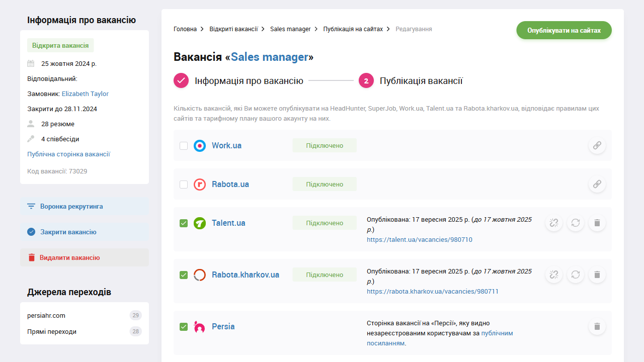
Task: Enable the Rabota.ua checkbox
Action: 184,184
